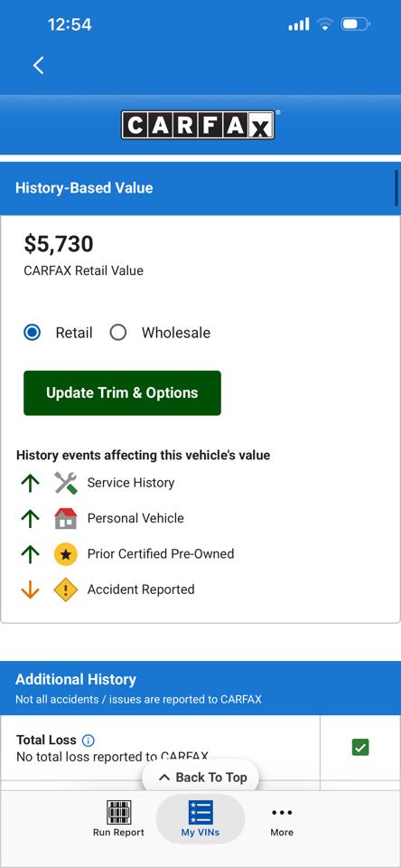The image size is (401, 868).
Task: Click Update Trim & Options button
Action: [122, 393]
